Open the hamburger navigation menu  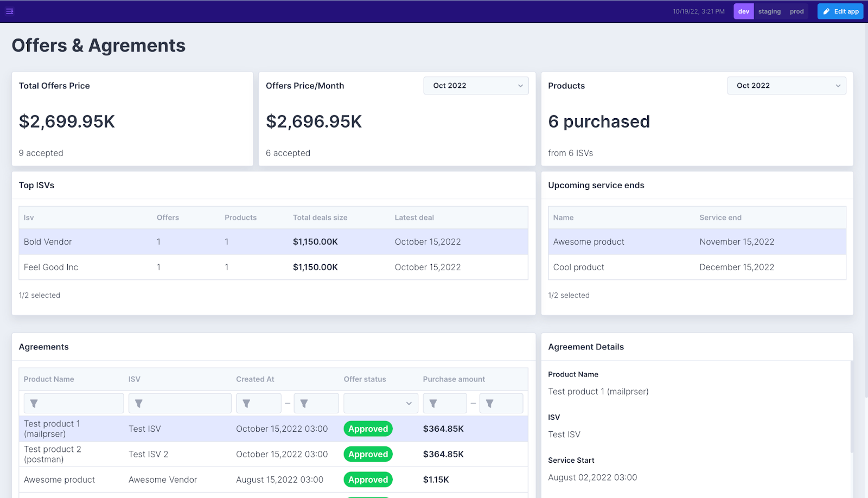click(x=10, y=11)
